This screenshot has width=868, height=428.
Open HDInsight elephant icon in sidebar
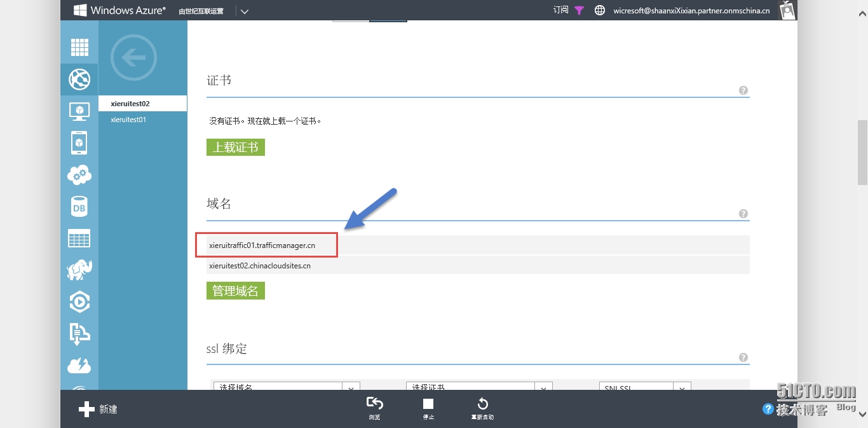pyautogui.click(x=79, y=270)
